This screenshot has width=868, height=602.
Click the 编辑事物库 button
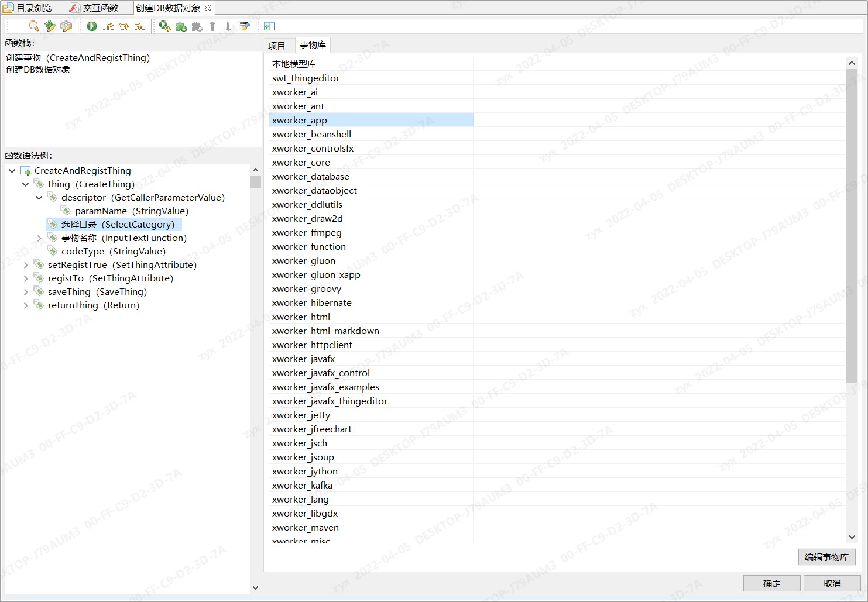tap(826, 557)
